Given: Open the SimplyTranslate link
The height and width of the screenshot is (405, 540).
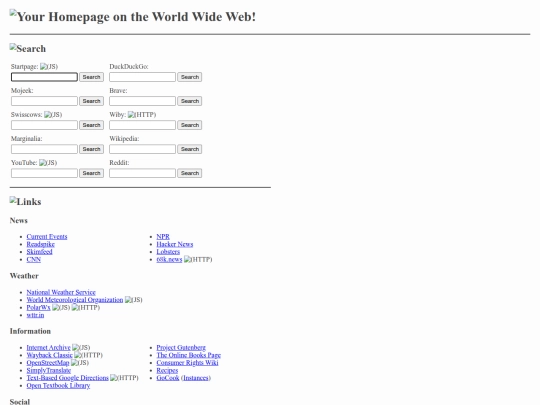Looking at the screenshot, I should pyautogui.click(x=49, y=370).
